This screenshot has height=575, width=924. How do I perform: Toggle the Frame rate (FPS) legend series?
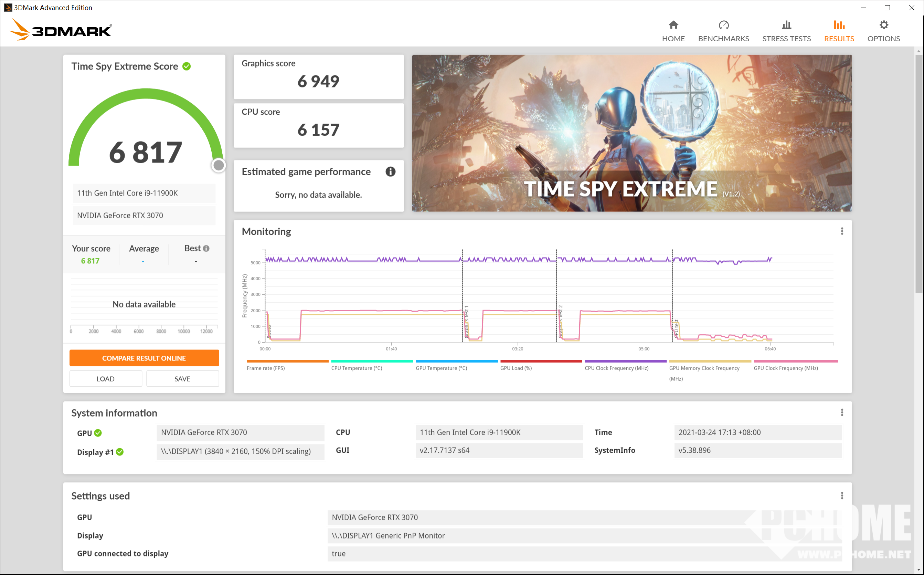point(266,368)
